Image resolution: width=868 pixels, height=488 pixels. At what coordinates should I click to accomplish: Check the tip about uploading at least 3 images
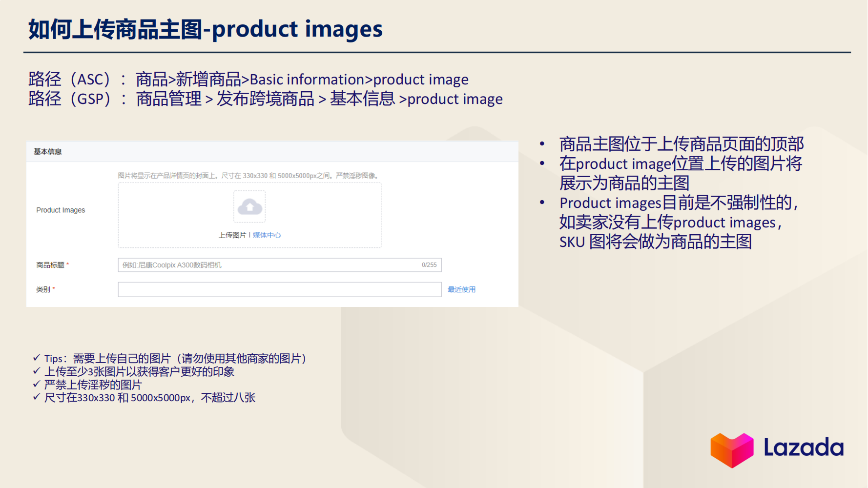point(37,371)
